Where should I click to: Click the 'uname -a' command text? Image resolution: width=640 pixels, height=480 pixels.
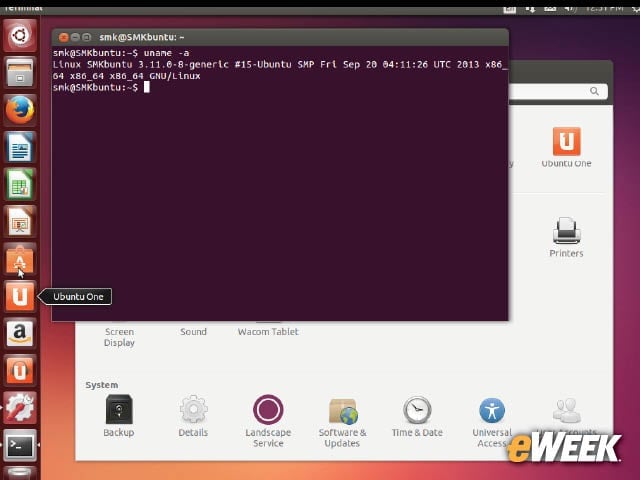pyautogui.click(x=166, y=53)
